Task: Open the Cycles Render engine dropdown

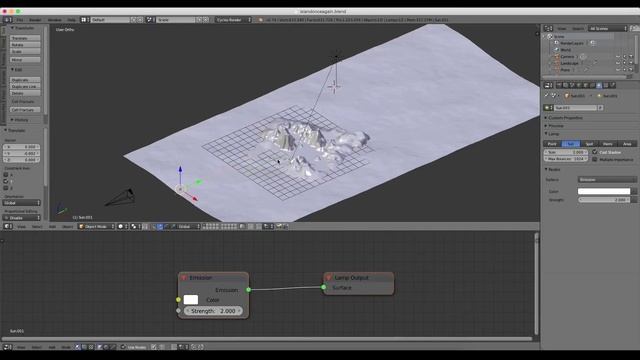Action: pos(233,20)
